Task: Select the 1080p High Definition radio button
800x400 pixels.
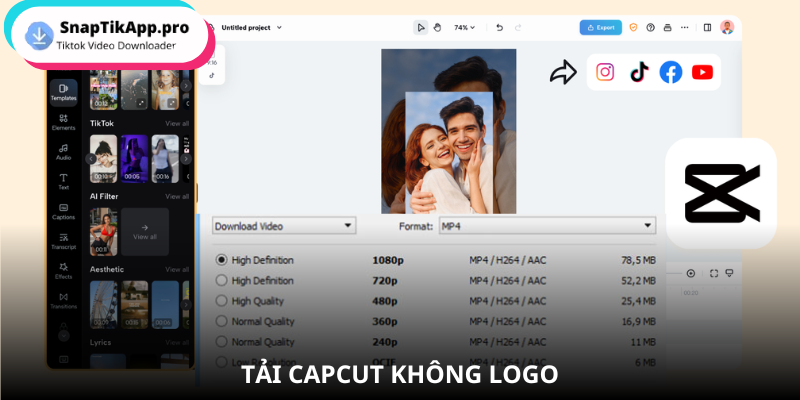Action: [x=221, y=260]
